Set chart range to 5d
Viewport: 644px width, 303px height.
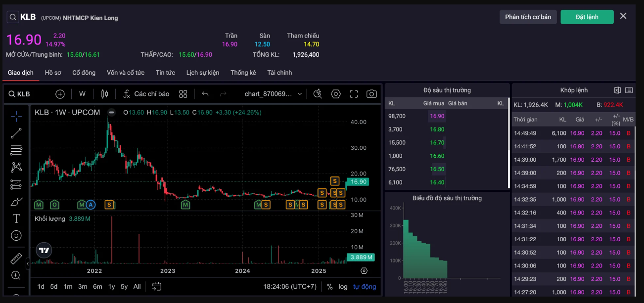pos(54,287)
